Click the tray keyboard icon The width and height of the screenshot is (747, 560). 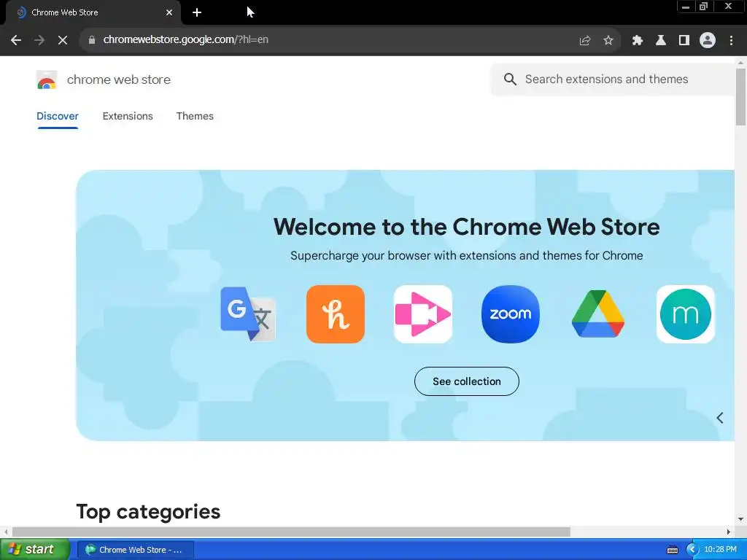click(x=672, y=550)
